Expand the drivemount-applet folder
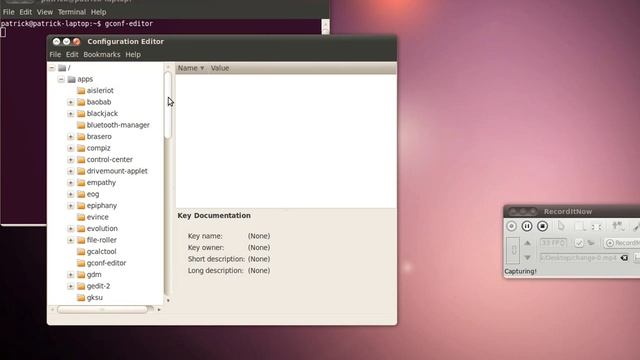Image resolution: width=640 pixels, height=360 pixels. point(71,171)
